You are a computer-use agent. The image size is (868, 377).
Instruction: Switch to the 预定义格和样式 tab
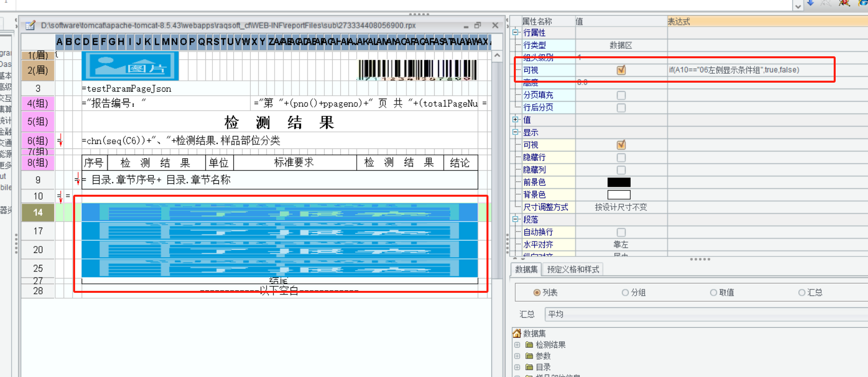573,269
